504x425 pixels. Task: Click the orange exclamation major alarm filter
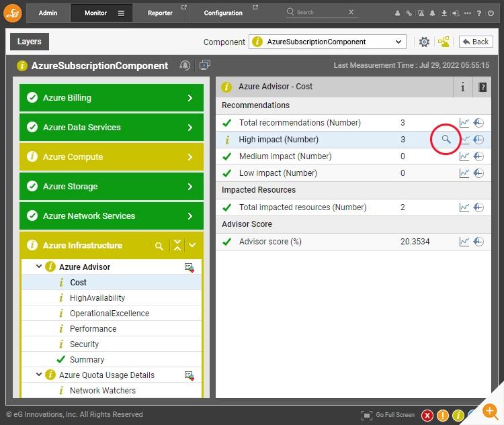point(443,416)
